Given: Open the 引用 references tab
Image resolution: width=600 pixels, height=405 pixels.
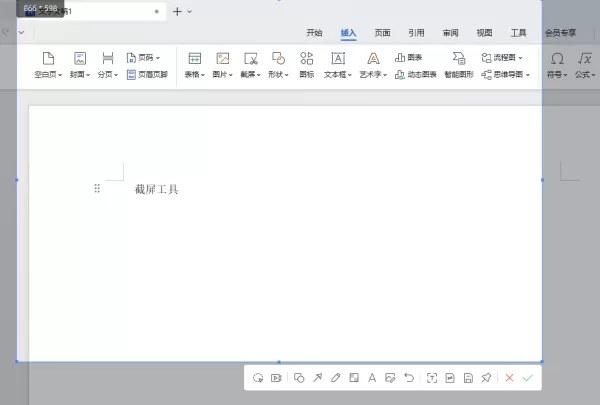Looking at the screenshot, I should coord(416,33).
